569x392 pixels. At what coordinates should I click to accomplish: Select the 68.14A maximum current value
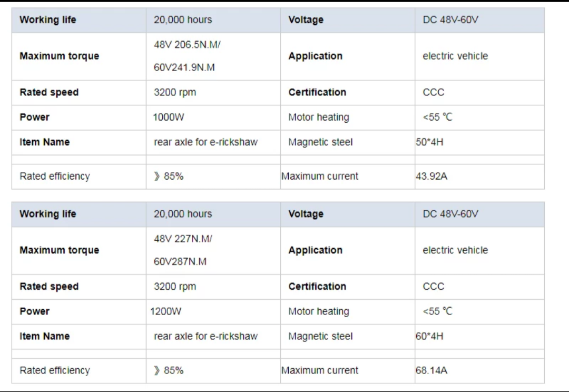click(x=431, y=370)
